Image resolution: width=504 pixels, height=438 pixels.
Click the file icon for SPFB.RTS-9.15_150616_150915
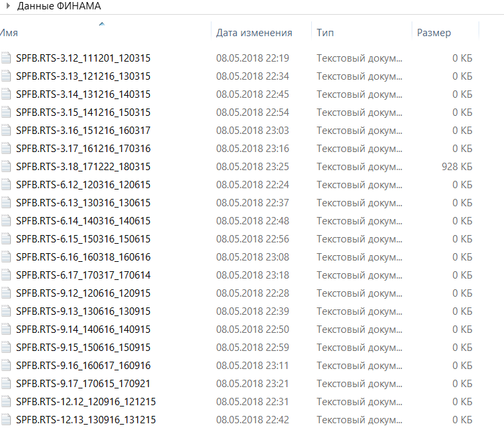point(6,348)
